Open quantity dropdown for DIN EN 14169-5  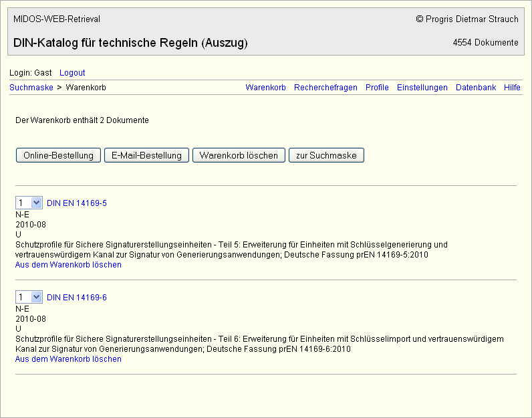pyautogui.click(x=29, y=203)
